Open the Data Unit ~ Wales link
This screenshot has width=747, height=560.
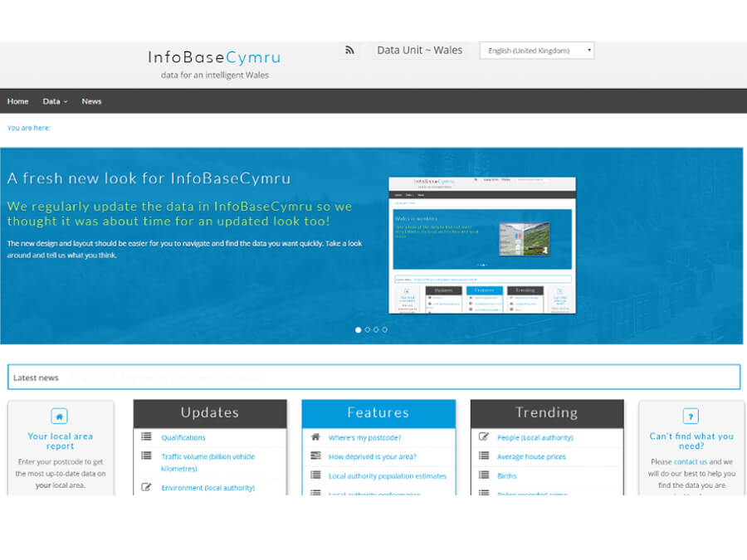(x=420, y=50)
